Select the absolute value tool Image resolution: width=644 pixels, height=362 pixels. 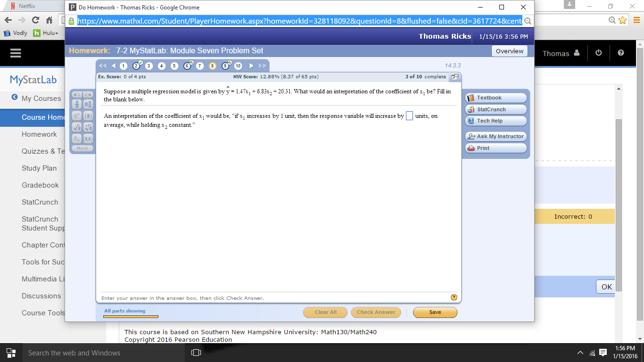(88, 115)
